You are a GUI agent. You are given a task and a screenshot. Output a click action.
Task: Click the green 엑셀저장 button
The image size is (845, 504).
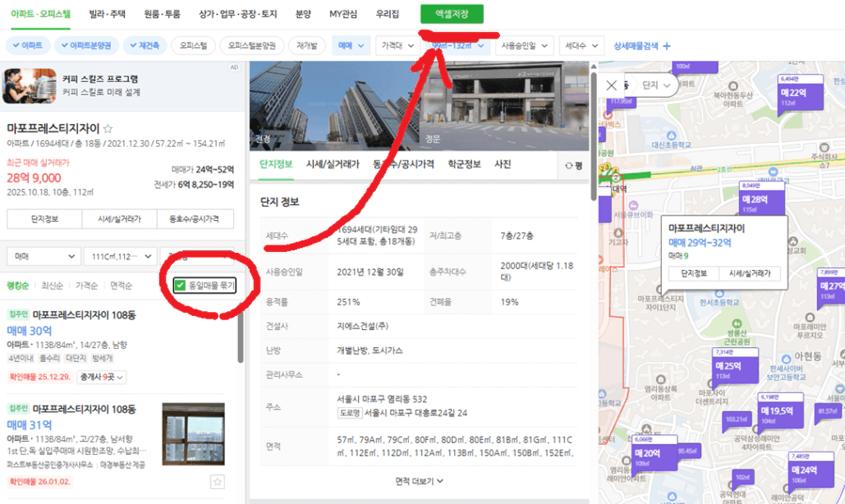tap(452, 14)
